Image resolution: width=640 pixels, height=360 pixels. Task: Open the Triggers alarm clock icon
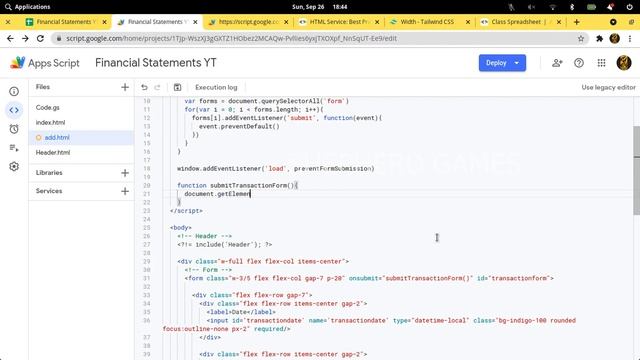14,129
